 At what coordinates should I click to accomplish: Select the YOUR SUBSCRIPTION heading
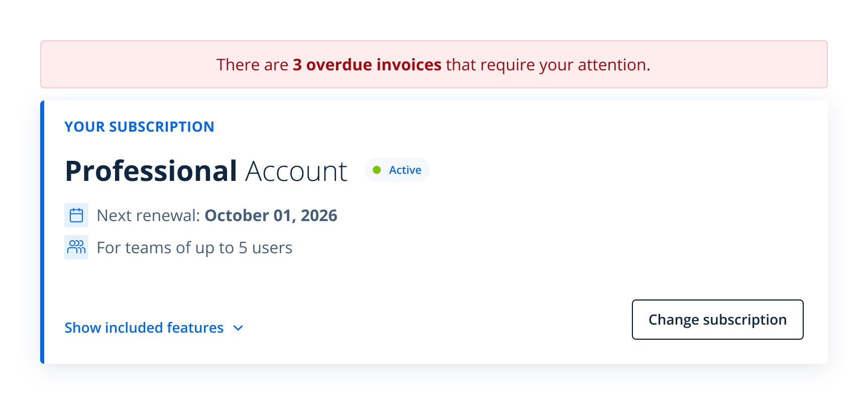click(139, 127)
